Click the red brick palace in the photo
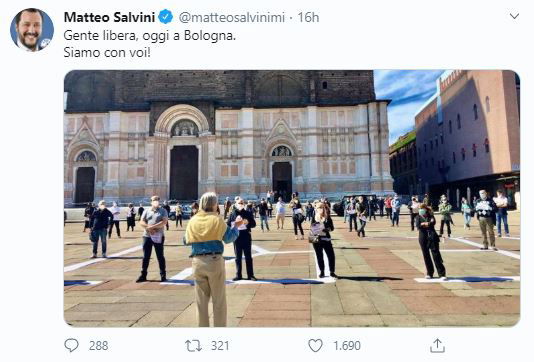The height and width of the screenshot is (362, 534). click(x=467, y=133)
